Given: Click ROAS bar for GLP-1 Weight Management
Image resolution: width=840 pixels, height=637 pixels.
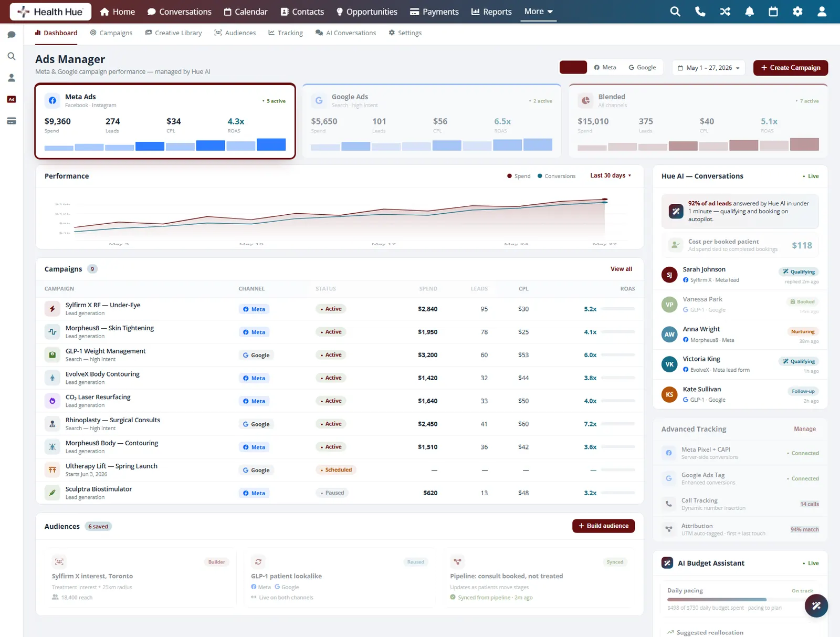Looking at the screenshot, I should point(618,355).
